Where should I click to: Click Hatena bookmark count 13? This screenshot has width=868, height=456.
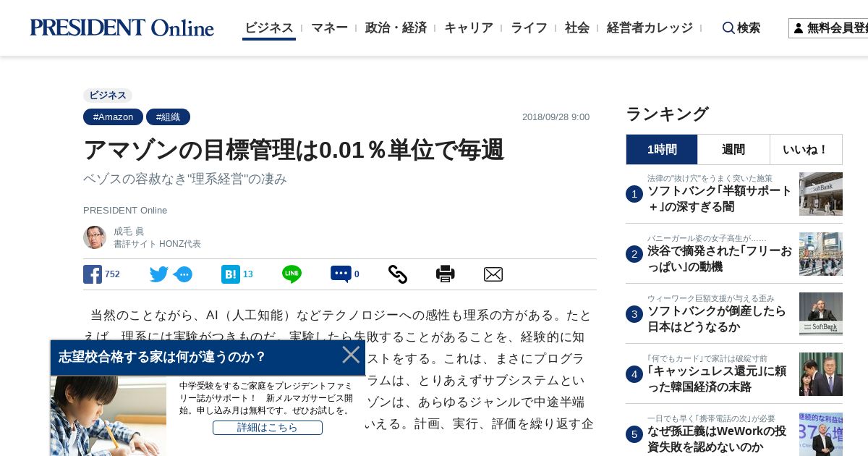[248, 274]
